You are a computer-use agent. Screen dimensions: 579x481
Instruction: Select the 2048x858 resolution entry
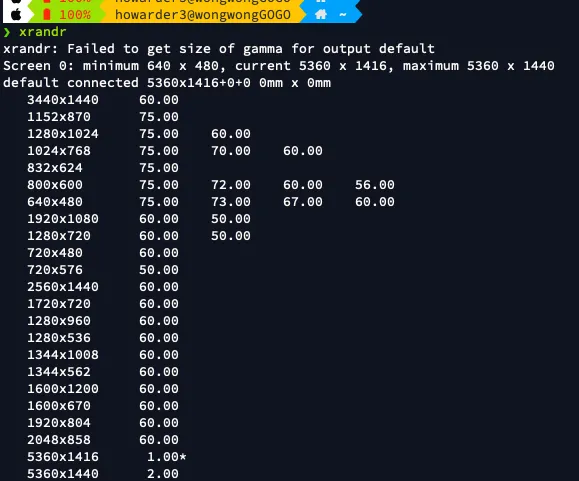[x=59, y=439]
